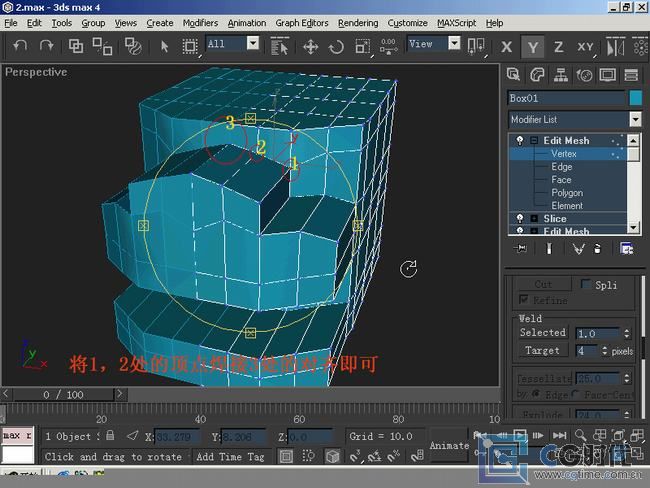
Task: Click the Selection Lock padlock icon
Action: (x=110, y=435)
